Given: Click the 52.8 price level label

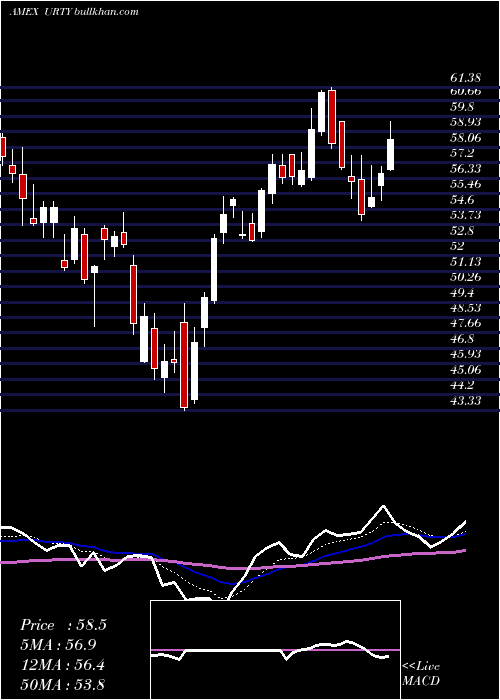Looking at the screenshot, I should pyautogui.click(x=462, y=230).
